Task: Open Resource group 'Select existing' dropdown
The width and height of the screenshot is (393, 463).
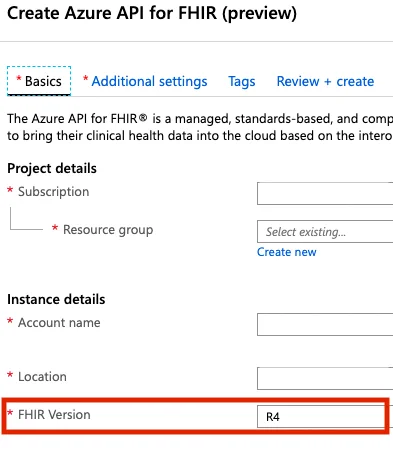Action: coord(325,231)
